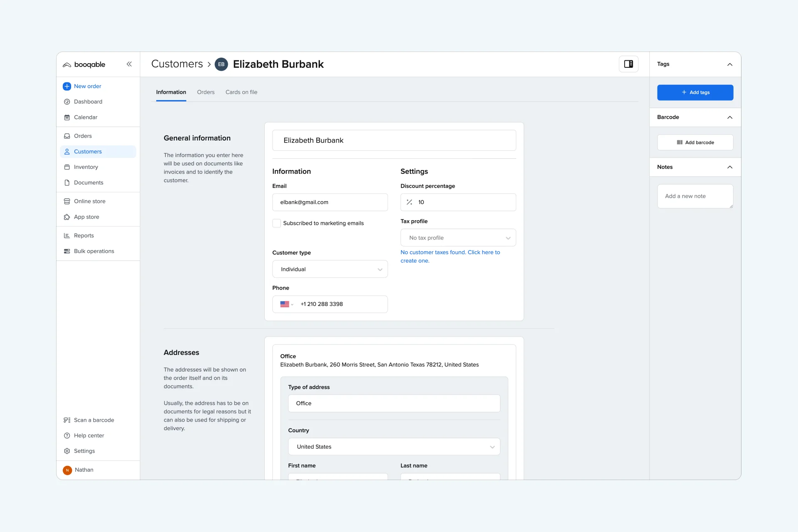Click the customer name input field
Image resolution: width=798 pixels, height=532 pixels.
[394, 140]
